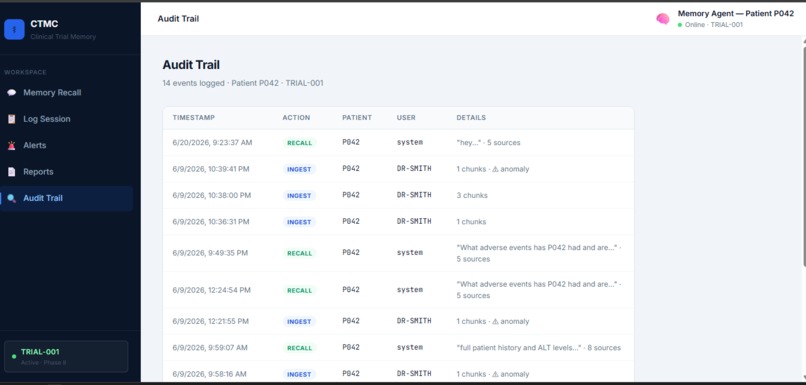
Task: Click the green status dot beside TRIAL-001
Action: (14, 356)
